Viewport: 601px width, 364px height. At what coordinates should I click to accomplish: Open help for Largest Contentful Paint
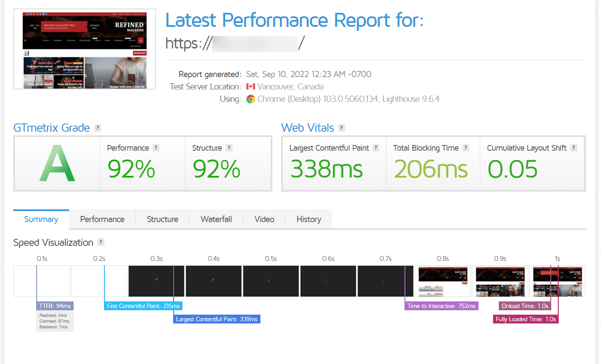point(376,148)
